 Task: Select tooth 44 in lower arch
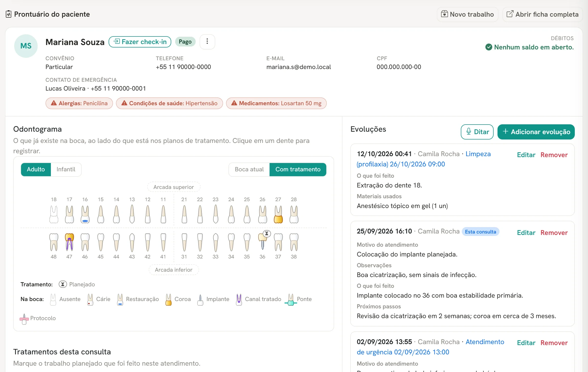[x=116, y=242]
